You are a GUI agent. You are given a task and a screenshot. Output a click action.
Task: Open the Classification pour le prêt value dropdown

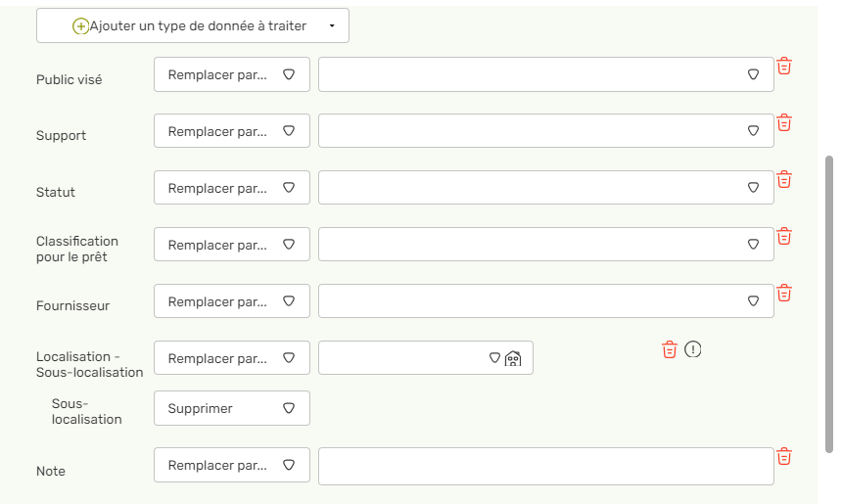pos(546,245)
